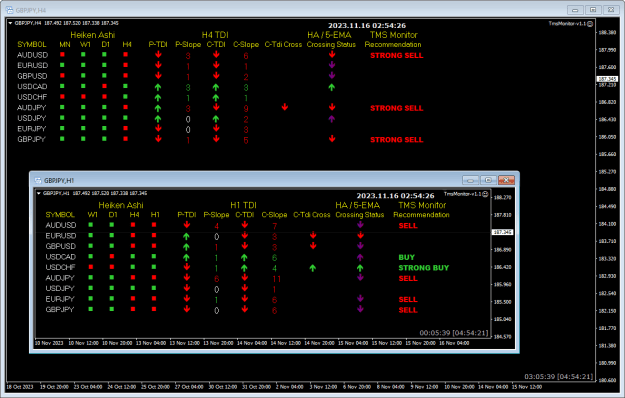Click AUDJPY C-Tdi Cross red arrow in H4 window

pos(285,107)
